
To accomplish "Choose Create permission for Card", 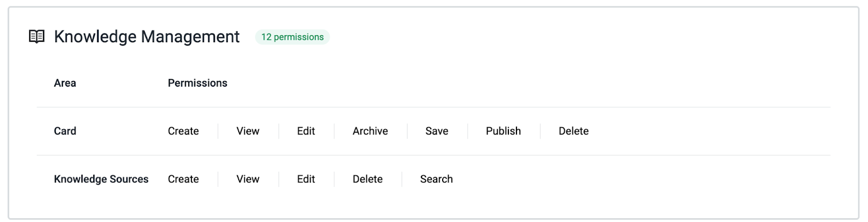I will pos(183,131).
